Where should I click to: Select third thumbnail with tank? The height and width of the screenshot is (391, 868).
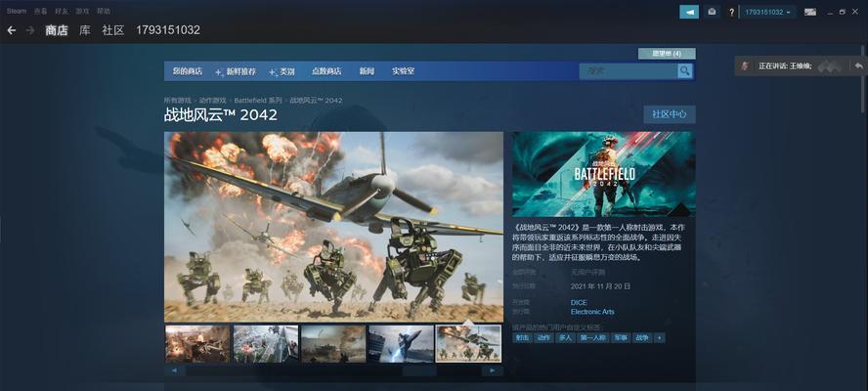(333, 344)
